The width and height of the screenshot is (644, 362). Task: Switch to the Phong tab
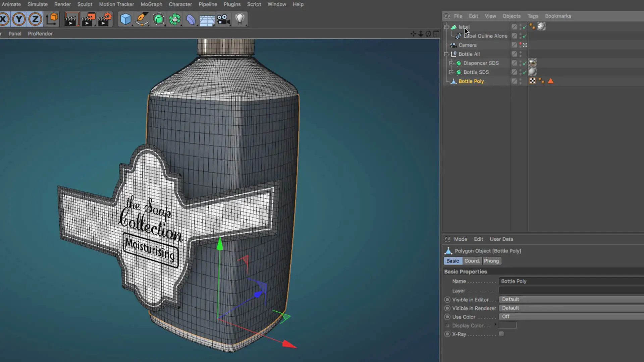491,261
